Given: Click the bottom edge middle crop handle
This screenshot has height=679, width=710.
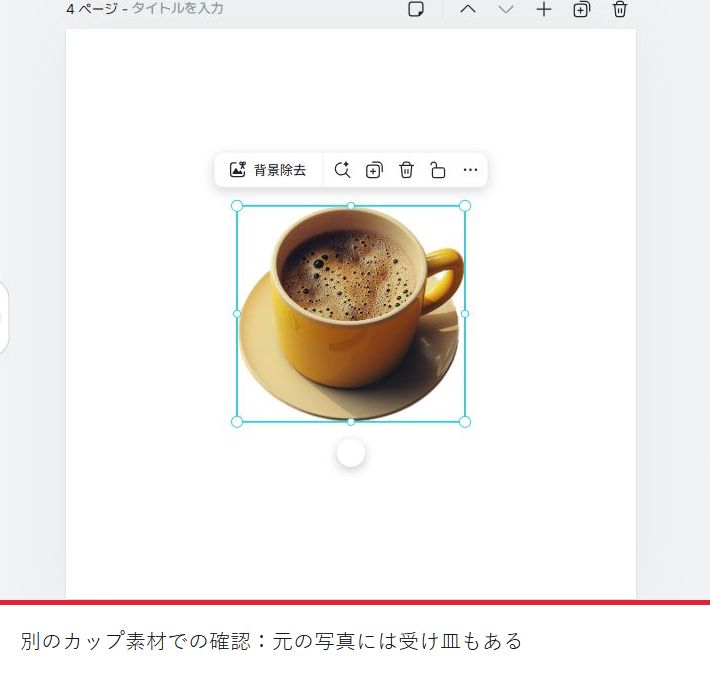Looking at the screenshot, I should tap(351, 422).
